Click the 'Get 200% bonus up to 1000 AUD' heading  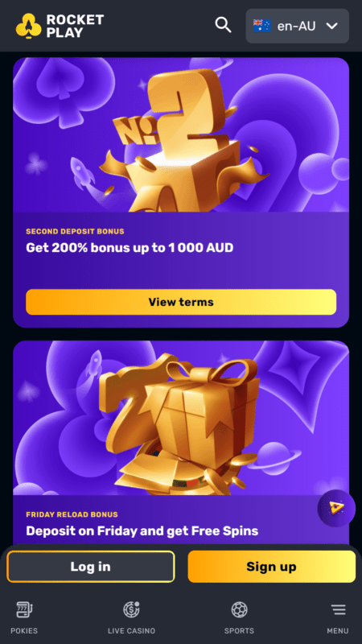pyautogui.click(x=130, y=248)
